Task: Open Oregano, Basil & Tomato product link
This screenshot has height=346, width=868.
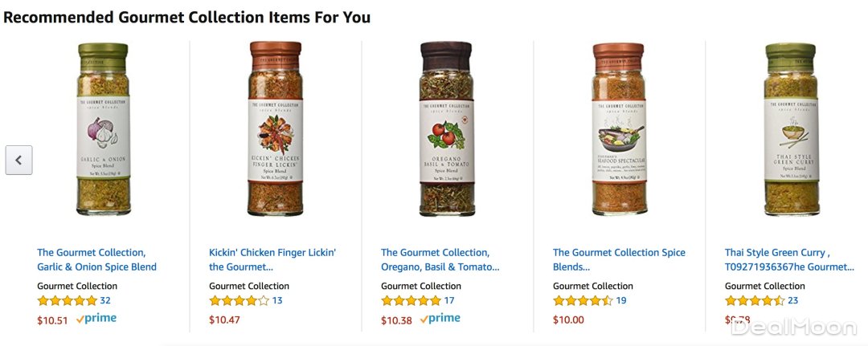Action: [x=440, y=259]
